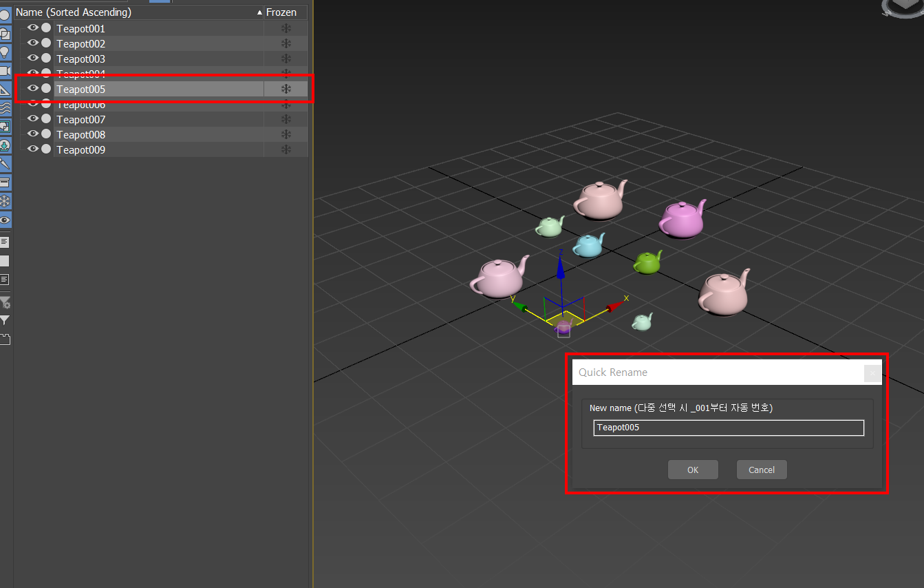Click the sort ascending arrow in Name column

tap(259, 12)
